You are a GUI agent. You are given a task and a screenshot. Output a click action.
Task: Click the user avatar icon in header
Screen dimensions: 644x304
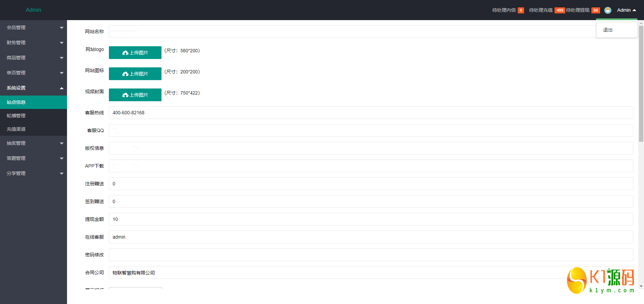pyautogui.click(x=608, y=10)
